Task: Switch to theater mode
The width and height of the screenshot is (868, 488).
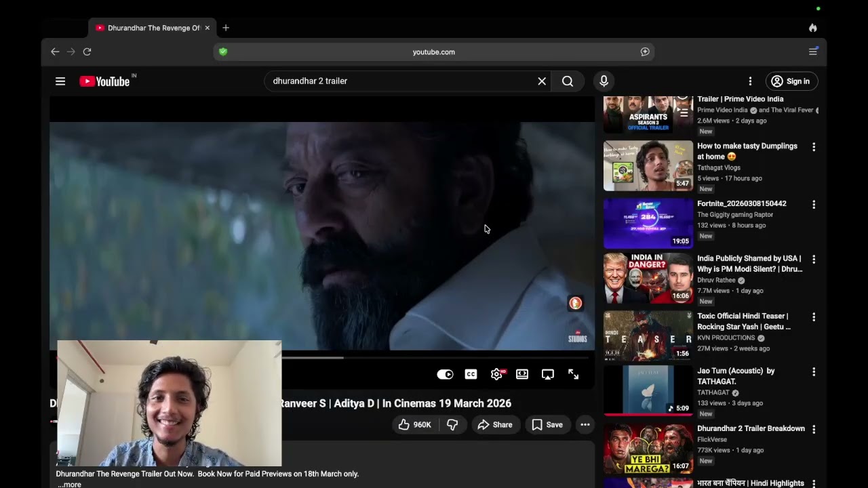Action: (x=522, y=374)
